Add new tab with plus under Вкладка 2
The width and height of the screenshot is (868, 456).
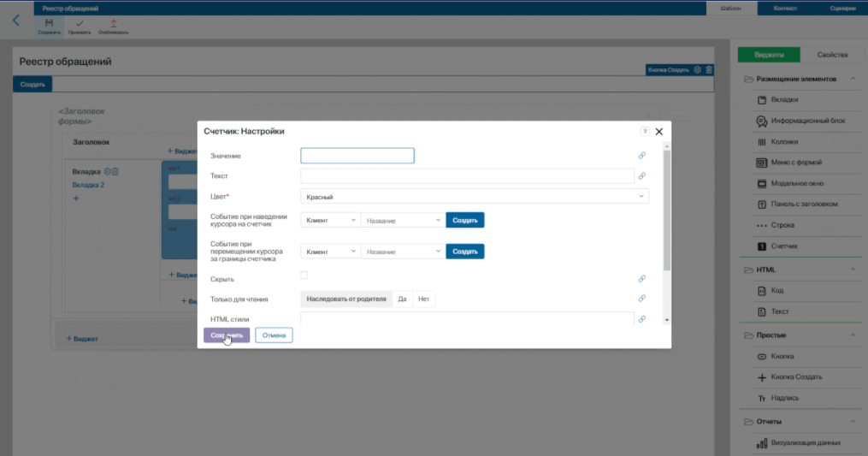pyautogui.click(x=76, y=198)
